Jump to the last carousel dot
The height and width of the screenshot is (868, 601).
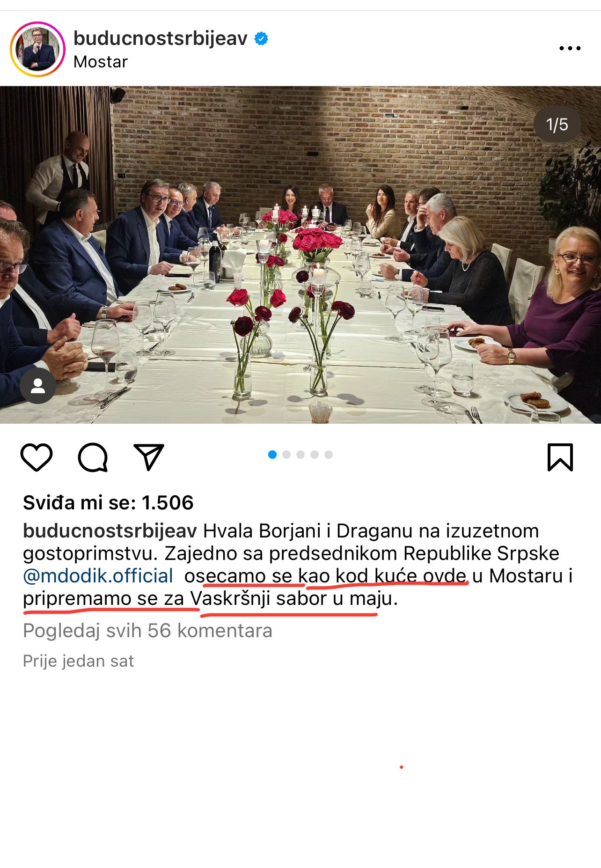(x=329, y=455)
